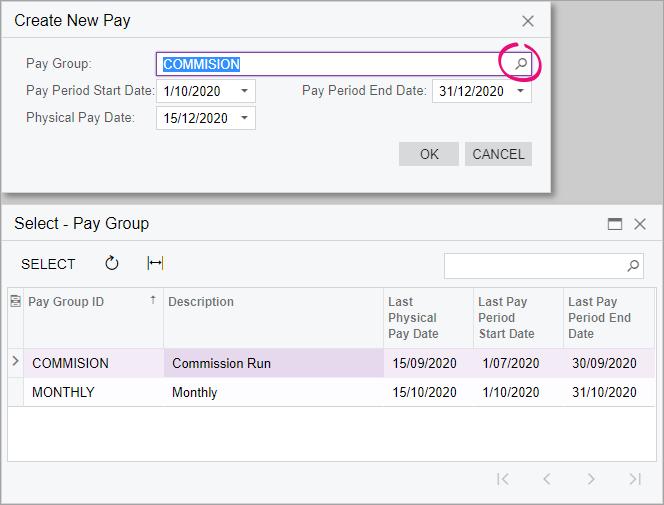Go to the next page arrow

(x=591, y=479)
